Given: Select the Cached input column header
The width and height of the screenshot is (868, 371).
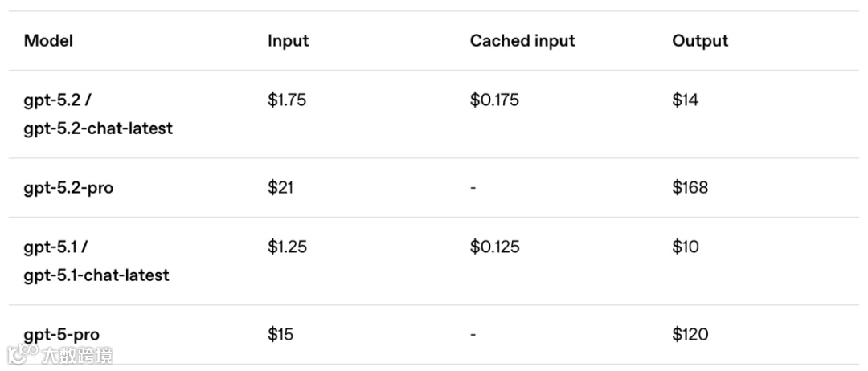Looking at the screenshot, I should point(522,41).
